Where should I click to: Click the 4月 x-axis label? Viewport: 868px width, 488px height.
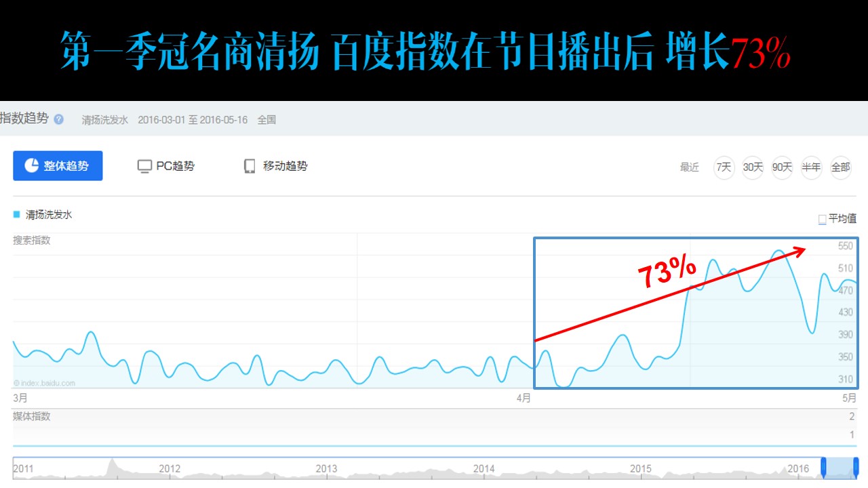(523, 399)
